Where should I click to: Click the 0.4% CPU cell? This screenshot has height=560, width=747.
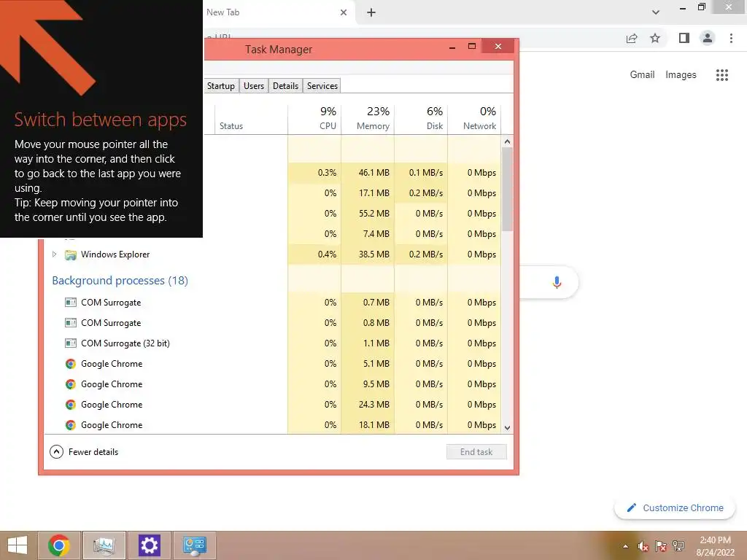coord(314,254)
